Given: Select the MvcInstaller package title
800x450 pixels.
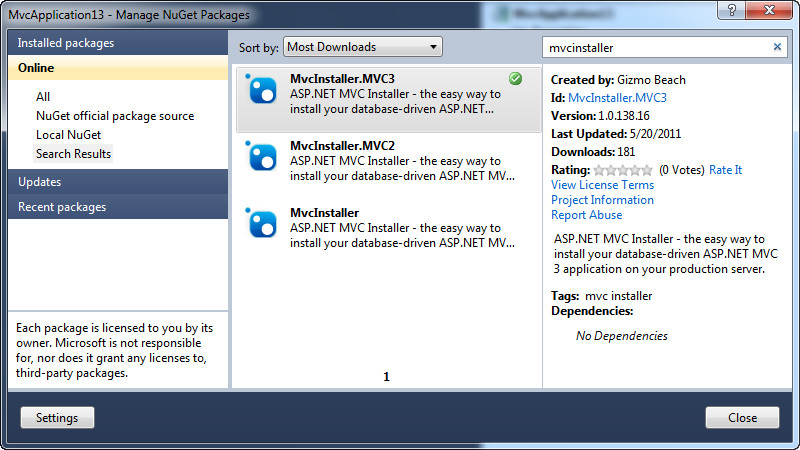Looking at the screenshot, I should (324, 213).
